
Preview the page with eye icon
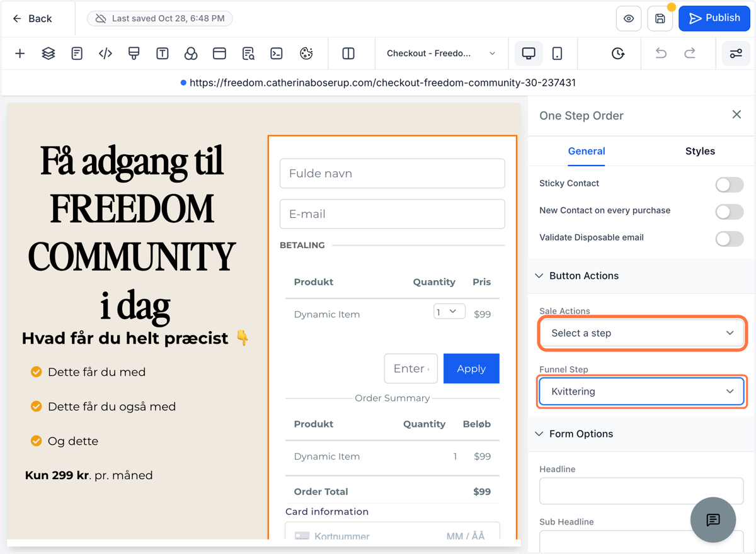click(629, 18)
